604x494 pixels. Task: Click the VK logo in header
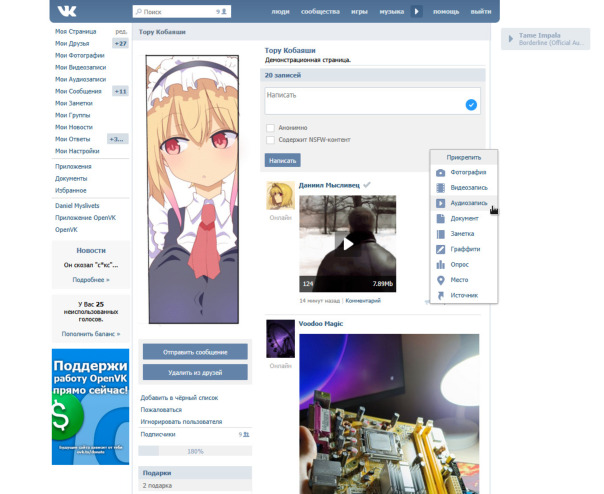(67, 11)
